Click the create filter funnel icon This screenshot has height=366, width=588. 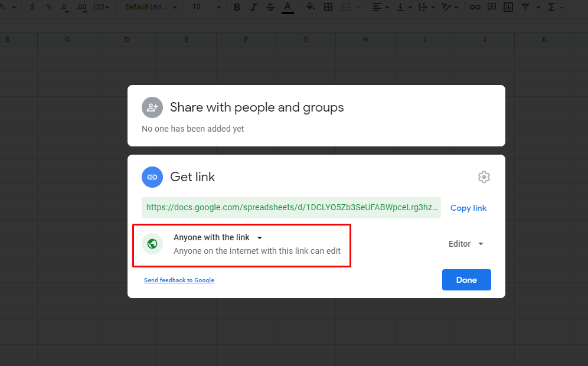click(x=525, y=7)
